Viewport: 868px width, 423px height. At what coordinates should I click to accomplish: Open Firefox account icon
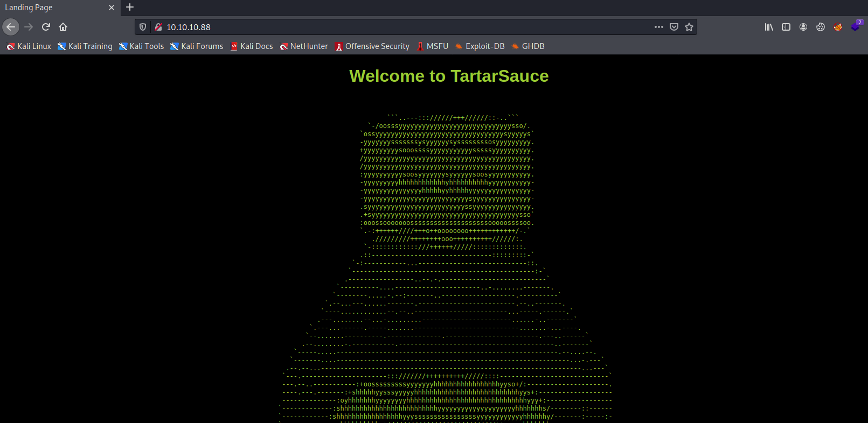click(x=803, y=27)
